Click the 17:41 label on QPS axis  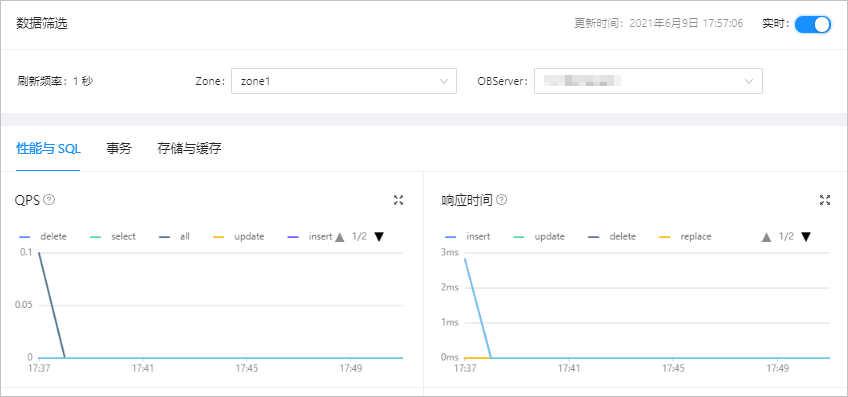(x=142, y=368)
